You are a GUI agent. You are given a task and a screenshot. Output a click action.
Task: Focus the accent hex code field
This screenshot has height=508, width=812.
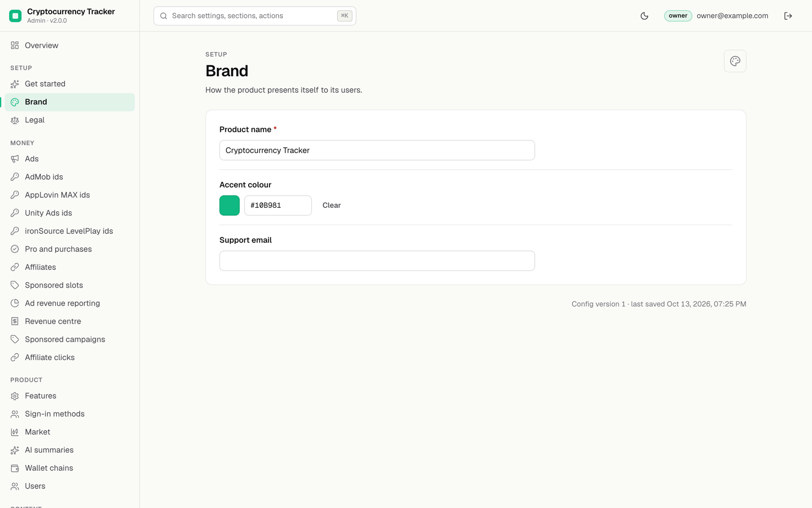[278, 205]
